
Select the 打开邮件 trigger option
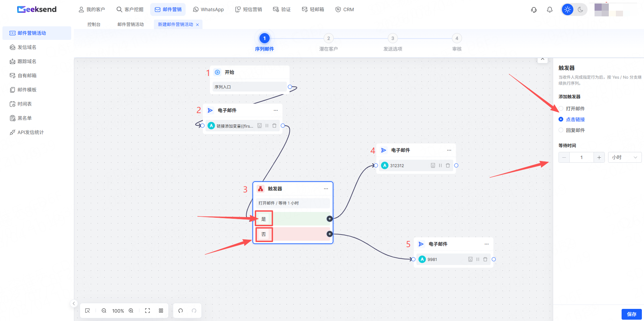(x=572, y=109)
